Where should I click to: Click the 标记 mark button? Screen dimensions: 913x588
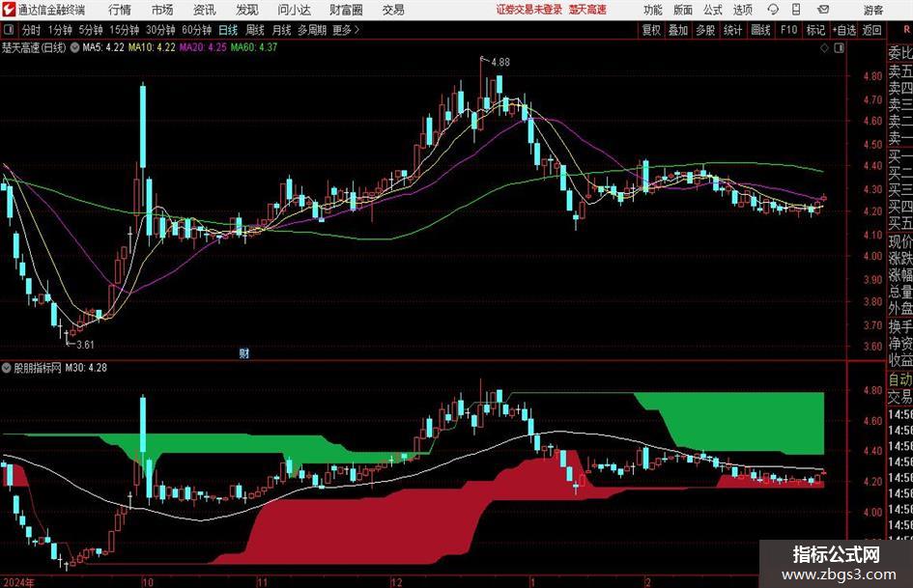point(815,30)
